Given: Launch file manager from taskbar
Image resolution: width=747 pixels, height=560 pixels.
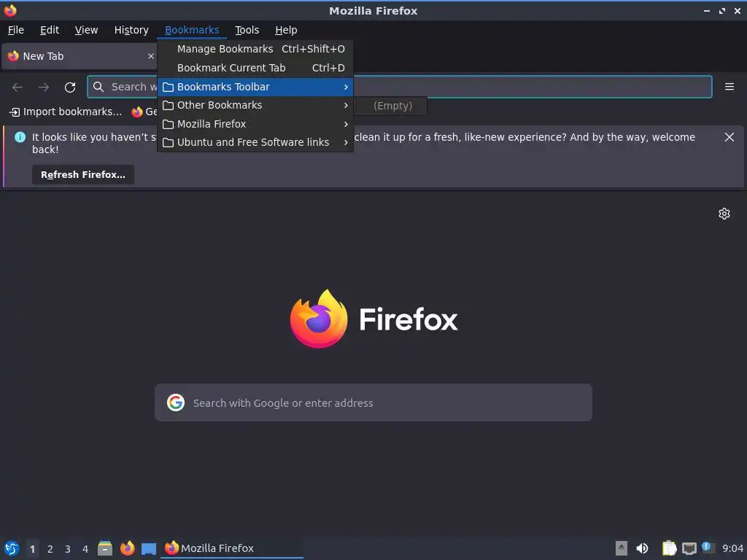Looking at the screenshot, I should 105,548.
